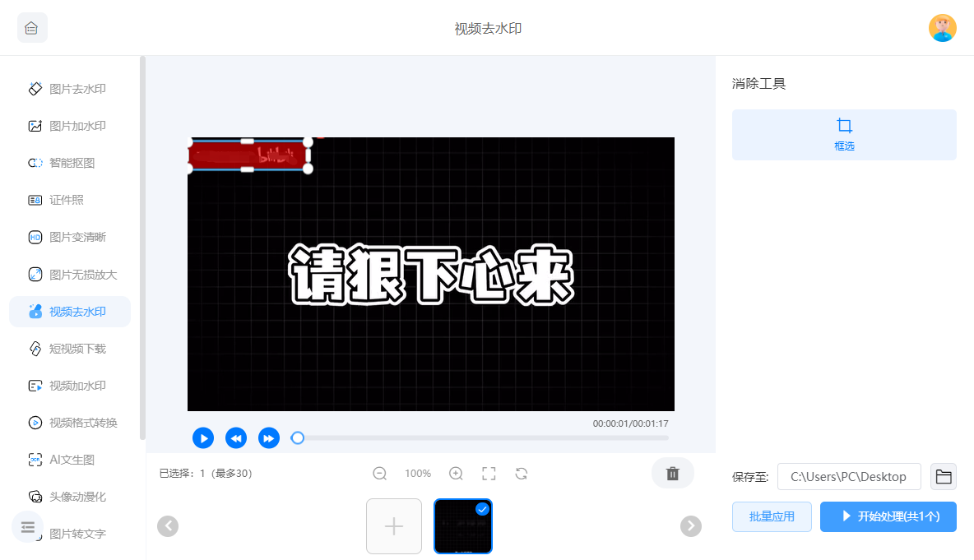
Task: Click the home icon at top left
Action: (x=32, y=28)
